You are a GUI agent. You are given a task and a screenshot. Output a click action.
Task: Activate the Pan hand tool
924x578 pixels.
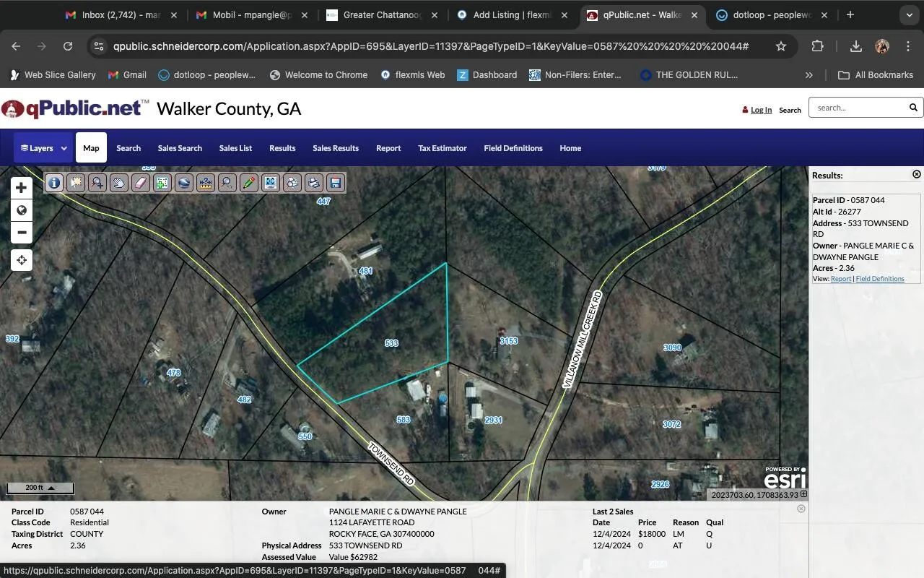(119, 183)
